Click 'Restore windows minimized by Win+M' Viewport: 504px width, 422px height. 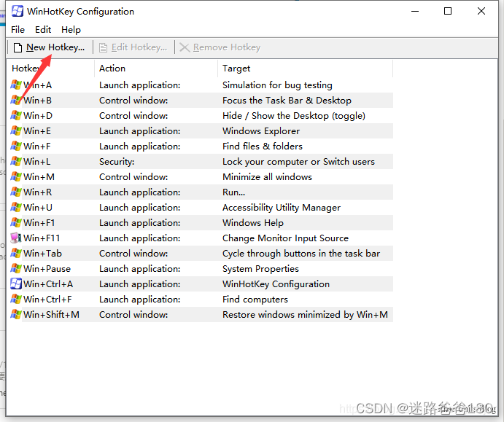(305, 314)
